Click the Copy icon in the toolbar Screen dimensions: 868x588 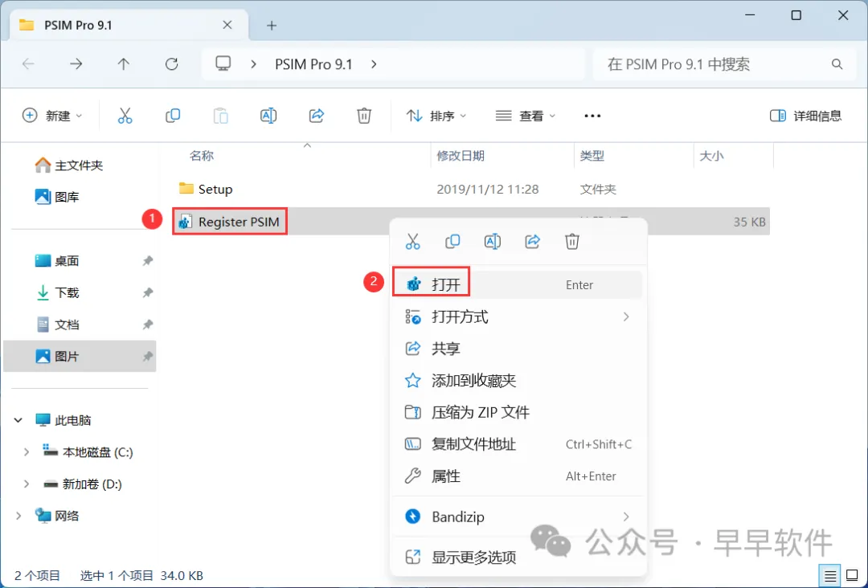click(x=173, y=116)
